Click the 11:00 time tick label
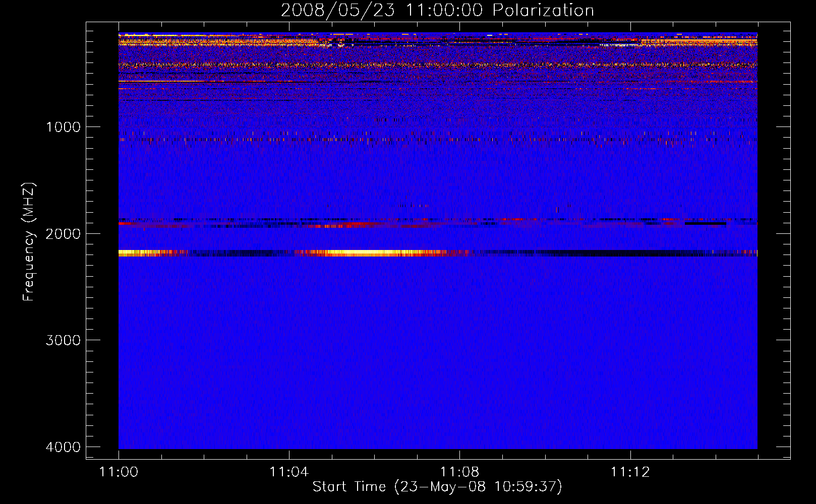The height and width of the screenshot is (504, 816). (x=119, y=472)
